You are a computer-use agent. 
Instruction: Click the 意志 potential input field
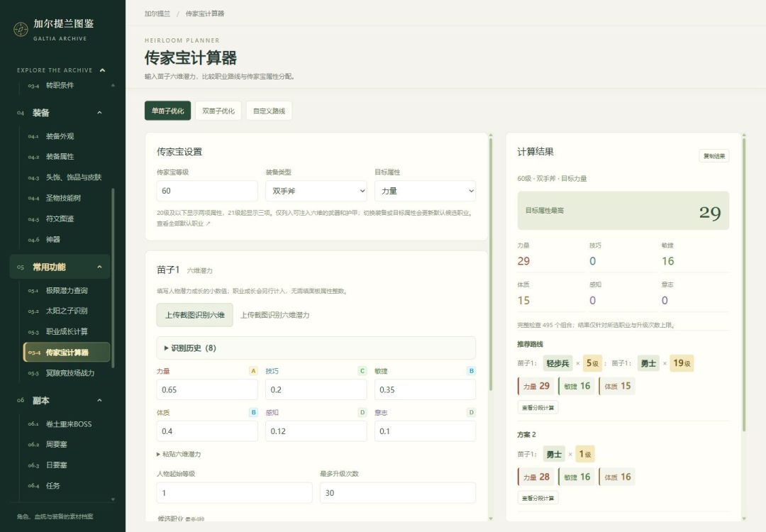[x=425, y=431]
